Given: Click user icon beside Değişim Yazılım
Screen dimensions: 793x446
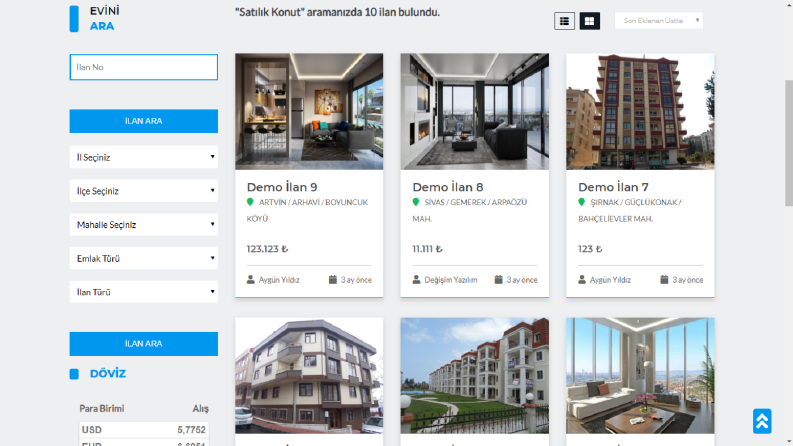Looking at the screenshot, I should [416, 280].
